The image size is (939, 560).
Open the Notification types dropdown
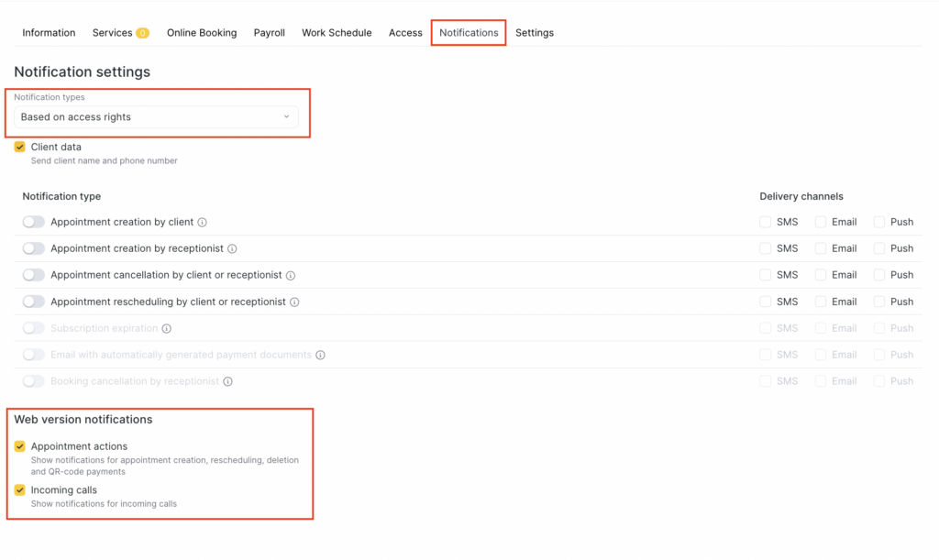(x=156, y=117)
